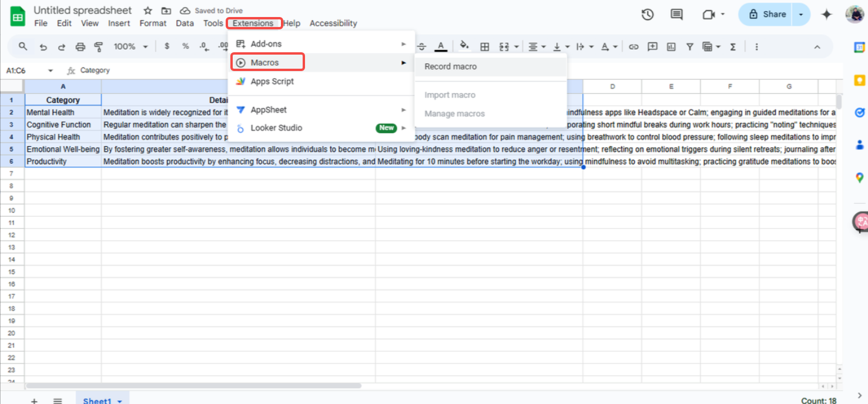
Task: Select Apps Script menu item
Action: [321, 82]
